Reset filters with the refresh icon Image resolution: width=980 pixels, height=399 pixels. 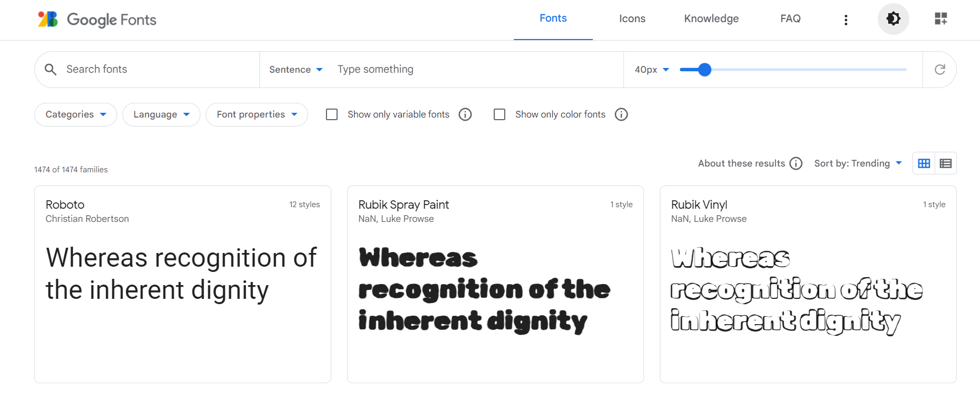pyautogui.click(x=939, y=70)
